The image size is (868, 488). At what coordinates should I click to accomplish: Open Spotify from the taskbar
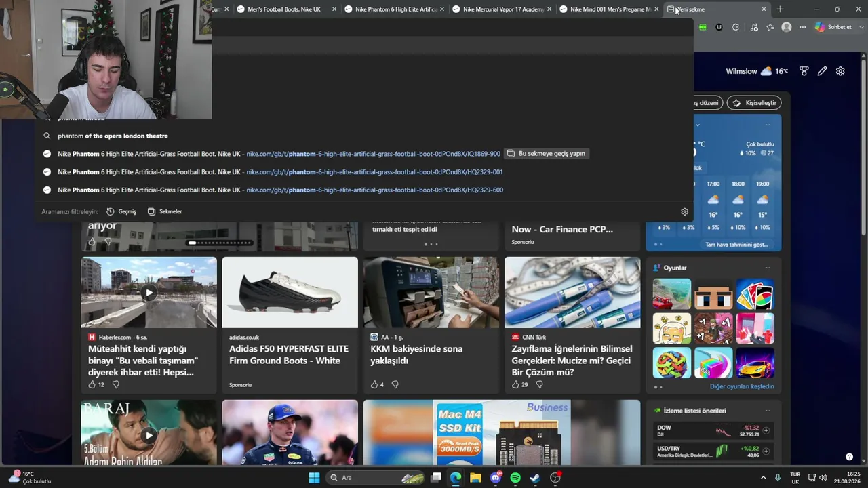515,478
